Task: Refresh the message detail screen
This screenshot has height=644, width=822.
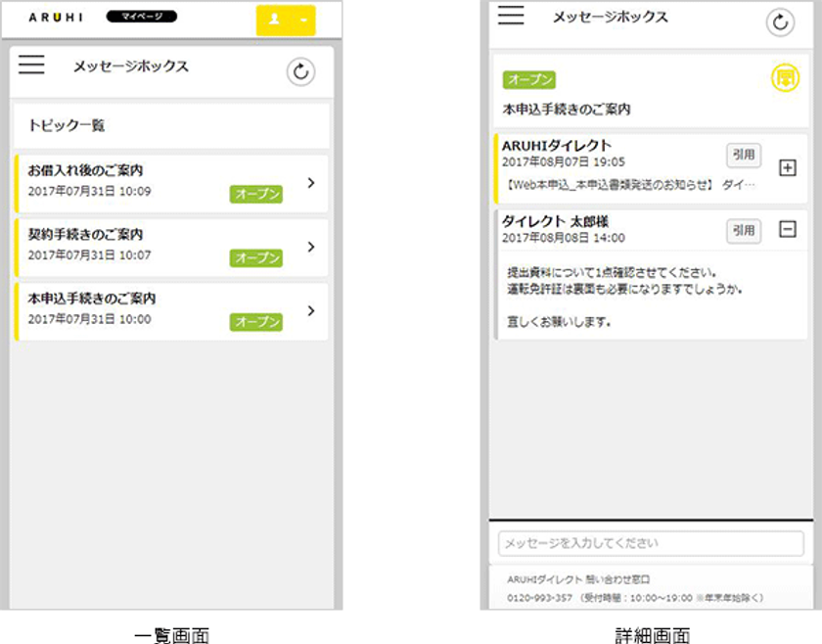Action: pyautogui.click(x=780, y=23)
